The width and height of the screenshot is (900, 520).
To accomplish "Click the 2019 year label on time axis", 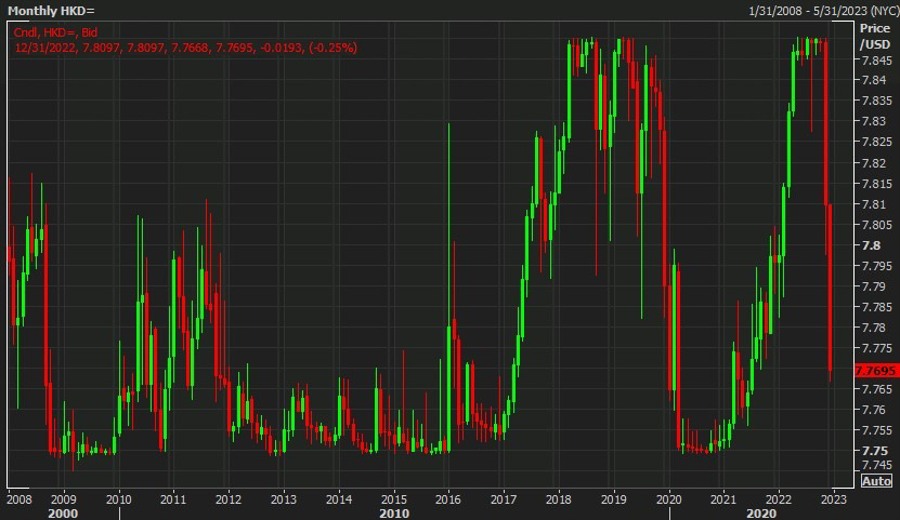I will point(614,498).
